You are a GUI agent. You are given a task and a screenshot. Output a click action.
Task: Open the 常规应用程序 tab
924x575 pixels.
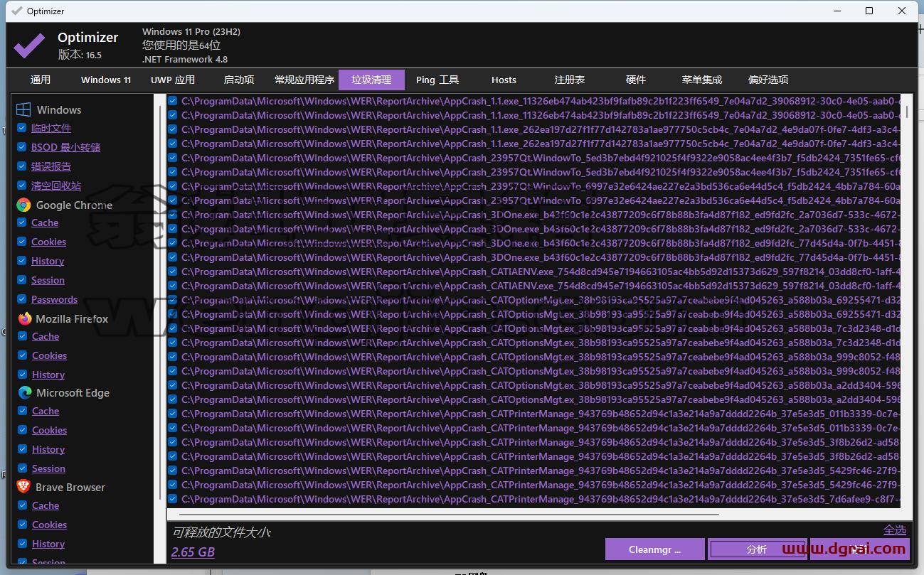pyautogui.click(x=304, y=80)
